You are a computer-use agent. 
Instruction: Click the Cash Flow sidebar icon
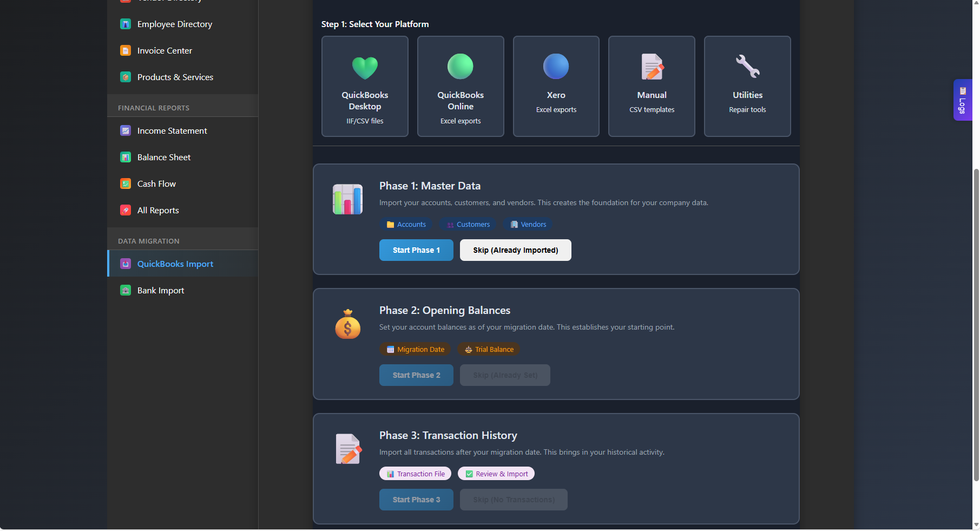[x=126, y=183]
